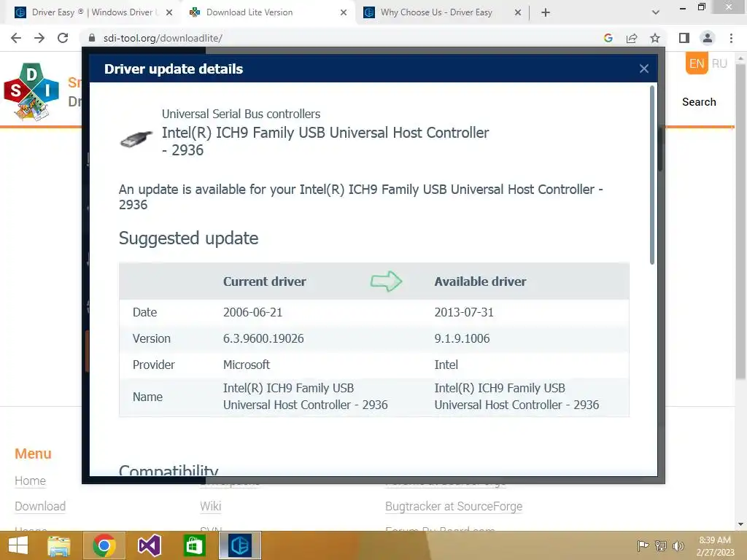Click the Current driver column header
This screenshot has height=560, width=747.
tap(264, 281)
